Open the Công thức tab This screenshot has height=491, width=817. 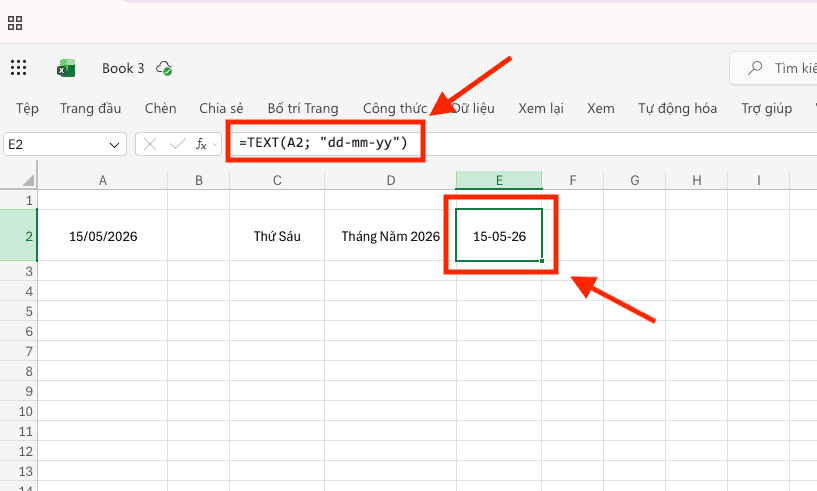click(x=395, y=108)
